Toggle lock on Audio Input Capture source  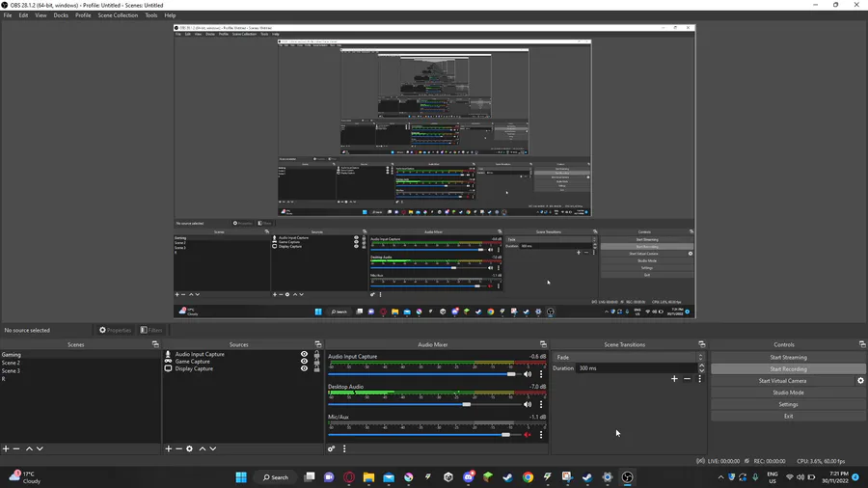(316, 354)
